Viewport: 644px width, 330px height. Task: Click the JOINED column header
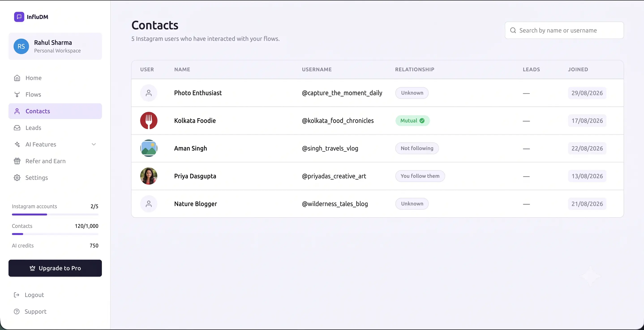click(578, 69)
